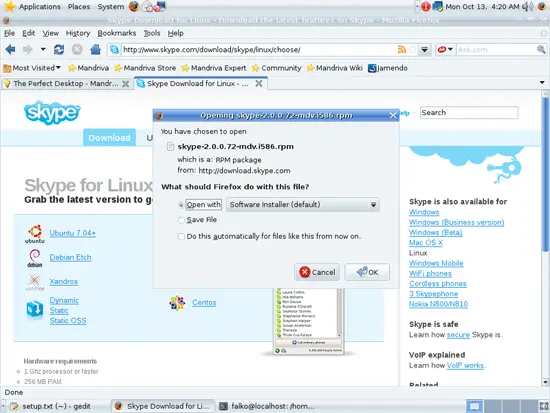Open the Help menu
Image resolution: width=550 pixels, height=413 pixels.
coord(175,33)
